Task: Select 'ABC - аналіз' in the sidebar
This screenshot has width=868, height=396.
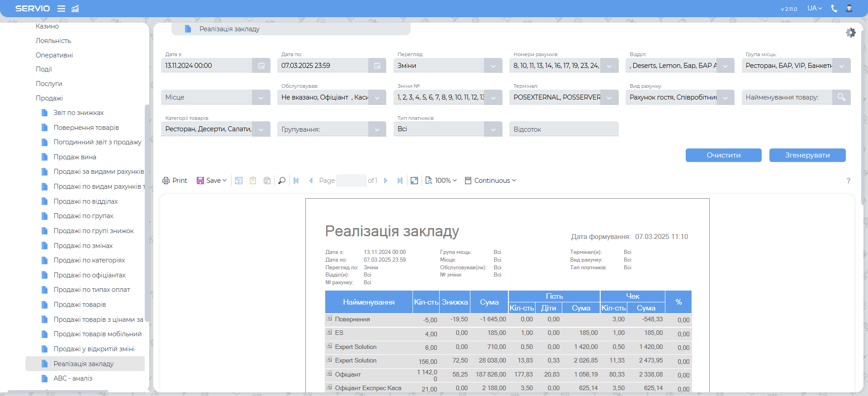Action: [x=73, y=378]
